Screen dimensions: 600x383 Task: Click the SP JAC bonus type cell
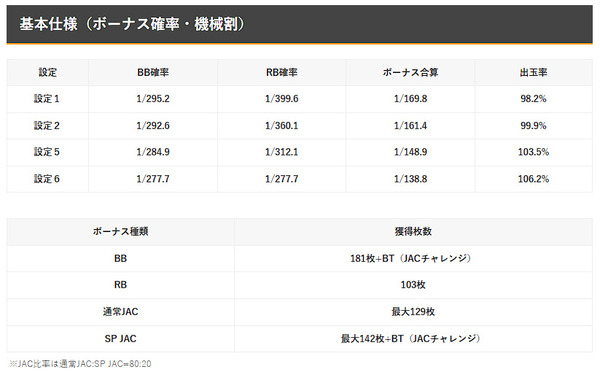tap(121, 339)
